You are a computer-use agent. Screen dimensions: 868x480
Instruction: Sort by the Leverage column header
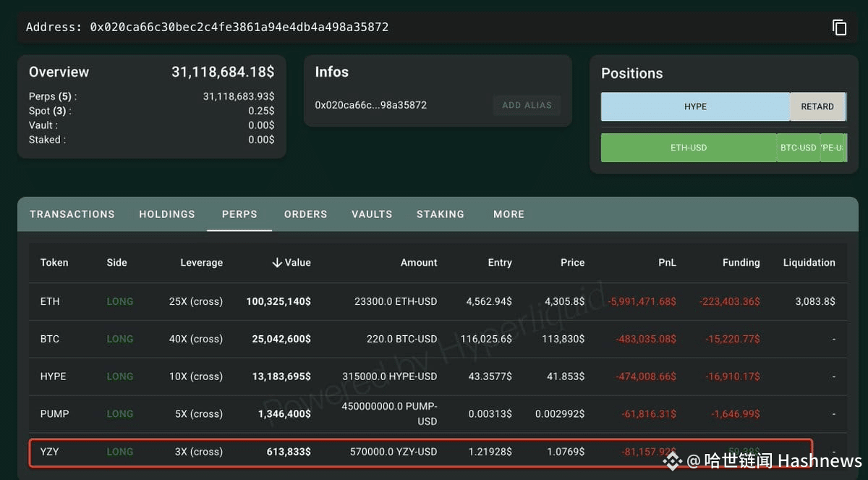(201, 263)
